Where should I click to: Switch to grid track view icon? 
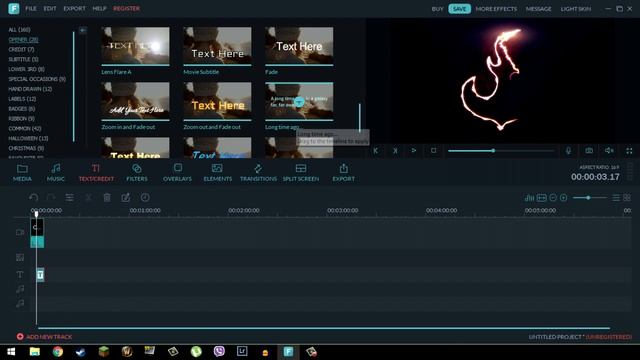[627, 198]
